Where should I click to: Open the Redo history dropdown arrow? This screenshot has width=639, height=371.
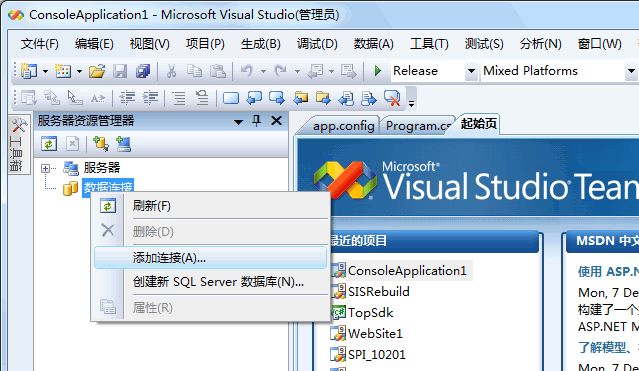pos(297,72)
